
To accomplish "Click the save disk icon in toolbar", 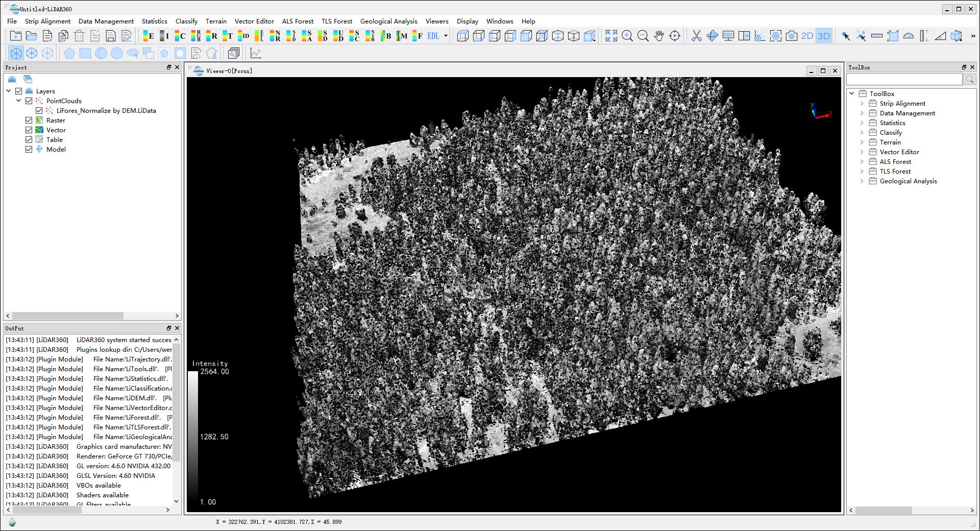I will pos(111,36).
